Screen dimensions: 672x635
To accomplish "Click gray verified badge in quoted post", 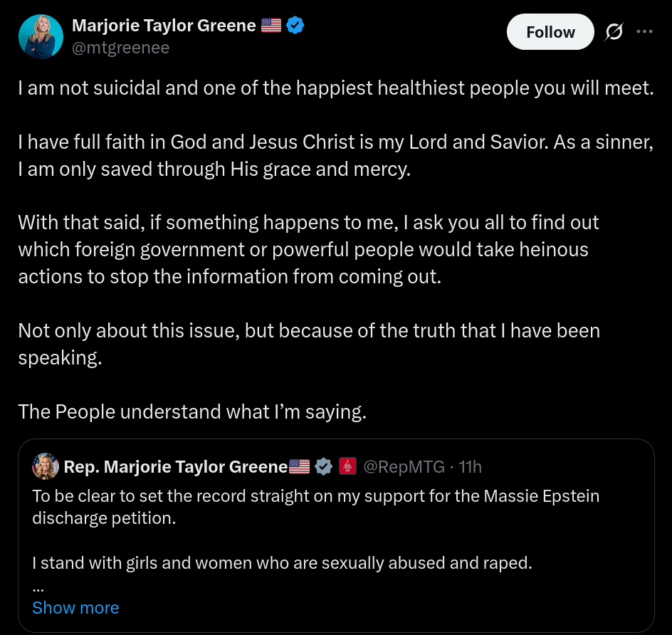I will coord(324,466).
